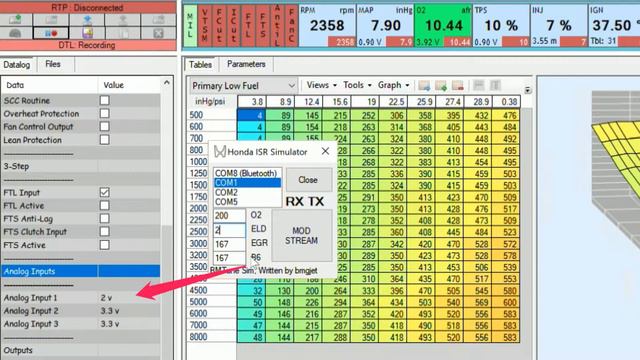Click the Data column header
This screenshot has width=640, height=360.
click(49, 85)
